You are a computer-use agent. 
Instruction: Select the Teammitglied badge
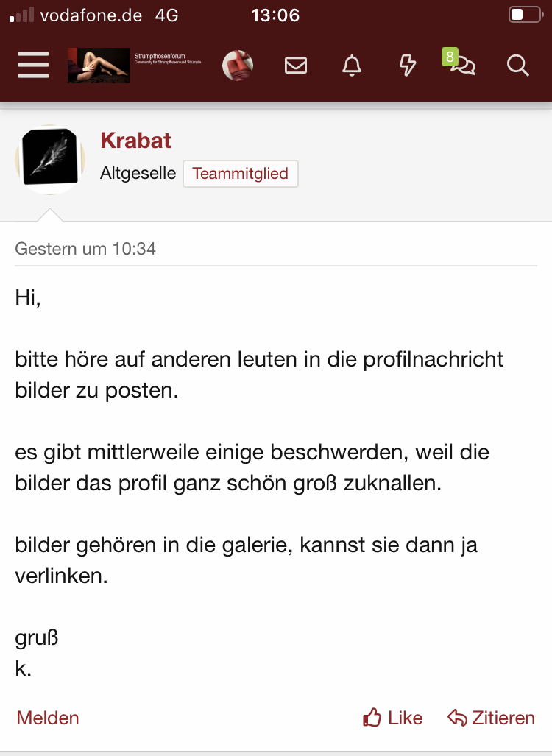[241, 174]
